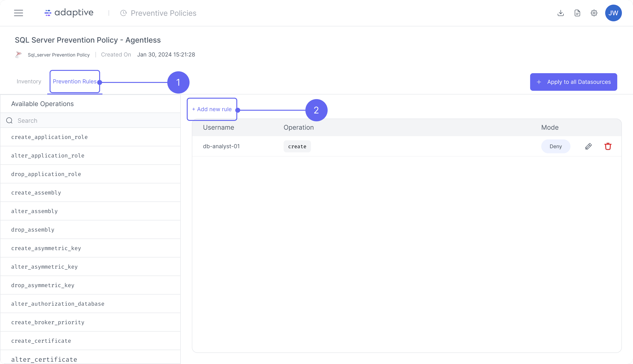Open the document icon in header
This screenshot has width=633, height=364.
pos(577,13)
